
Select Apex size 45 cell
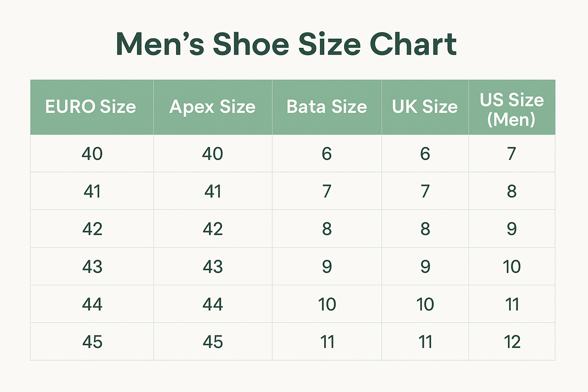pos(213,341)
